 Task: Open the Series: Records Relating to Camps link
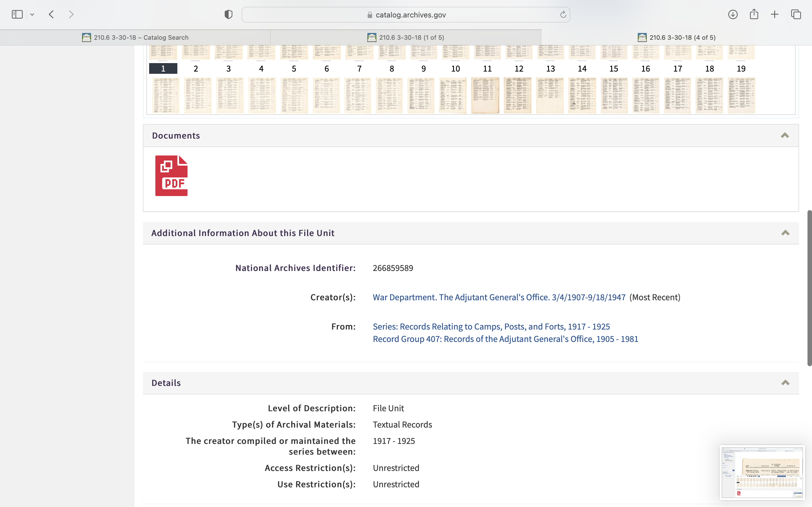[x=491, y=326]
